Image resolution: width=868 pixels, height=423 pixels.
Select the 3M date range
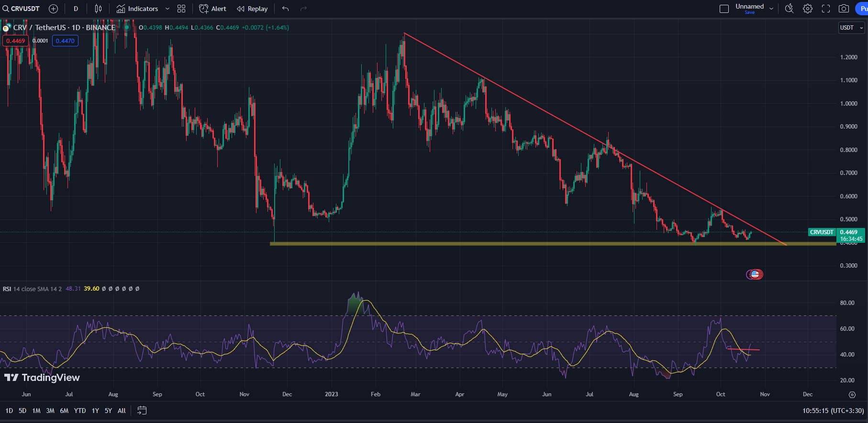[50, 411]
